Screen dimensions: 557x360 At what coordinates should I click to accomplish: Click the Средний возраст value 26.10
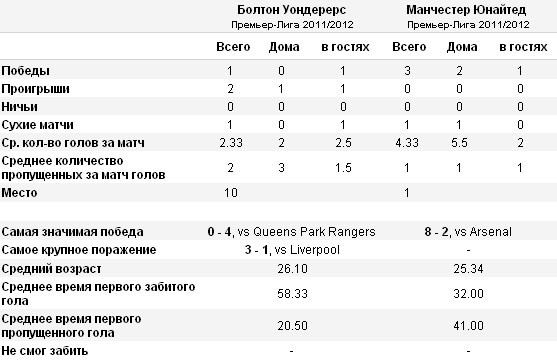coord(292,269)
